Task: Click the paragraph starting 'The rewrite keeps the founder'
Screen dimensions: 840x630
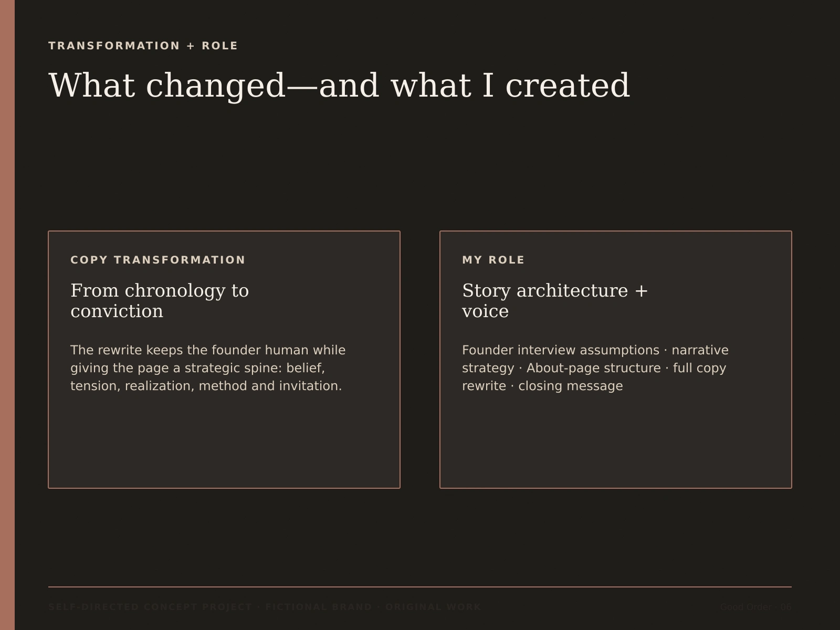Action: (x=208, y=368)
